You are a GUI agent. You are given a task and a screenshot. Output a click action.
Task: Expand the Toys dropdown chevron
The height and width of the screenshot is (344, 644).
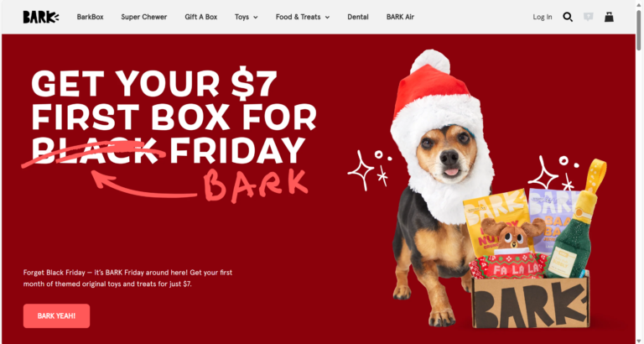click(256, 18)
